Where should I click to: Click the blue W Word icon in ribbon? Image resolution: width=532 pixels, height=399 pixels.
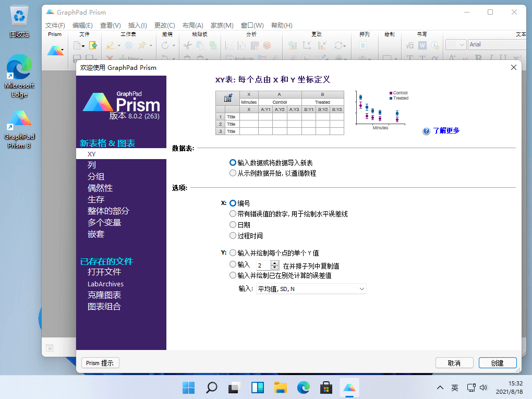[x=422, y=45]
